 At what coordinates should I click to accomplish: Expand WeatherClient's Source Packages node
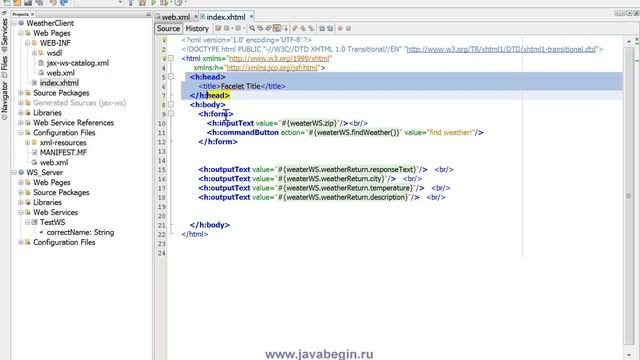tap(20, 93)
